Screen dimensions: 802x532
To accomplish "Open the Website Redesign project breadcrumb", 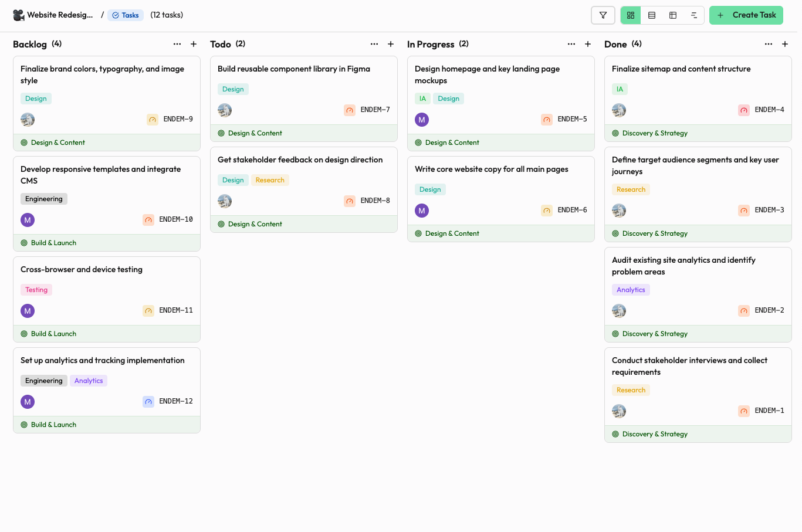I will point(53,15).
